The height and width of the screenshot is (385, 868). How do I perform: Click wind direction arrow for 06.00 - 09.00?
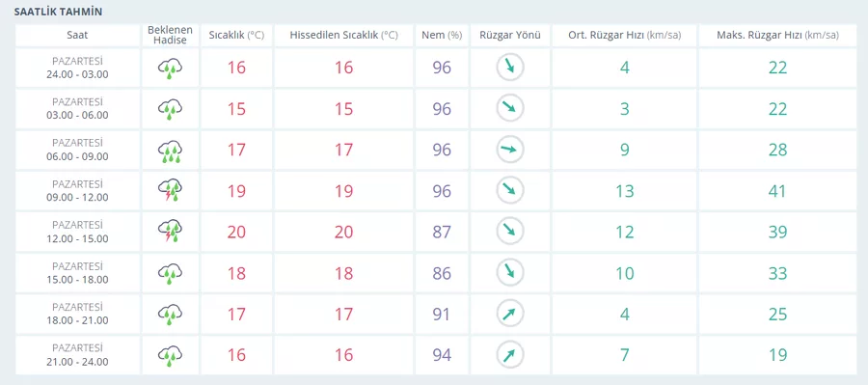(510, 150)
